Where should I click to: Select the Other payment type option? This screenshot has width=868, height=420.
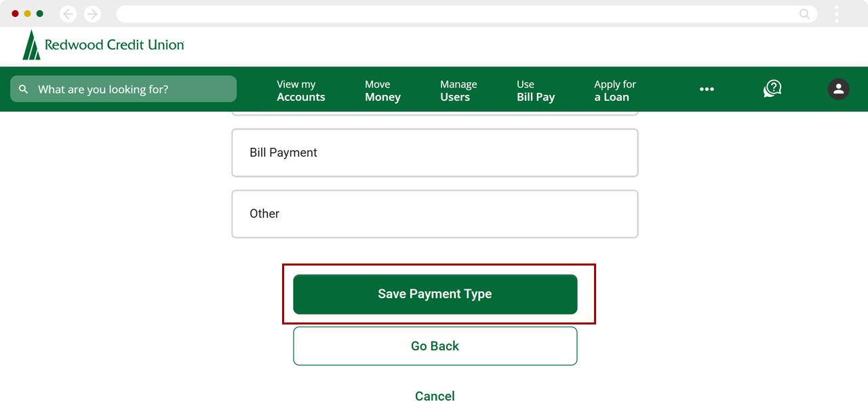435,213
